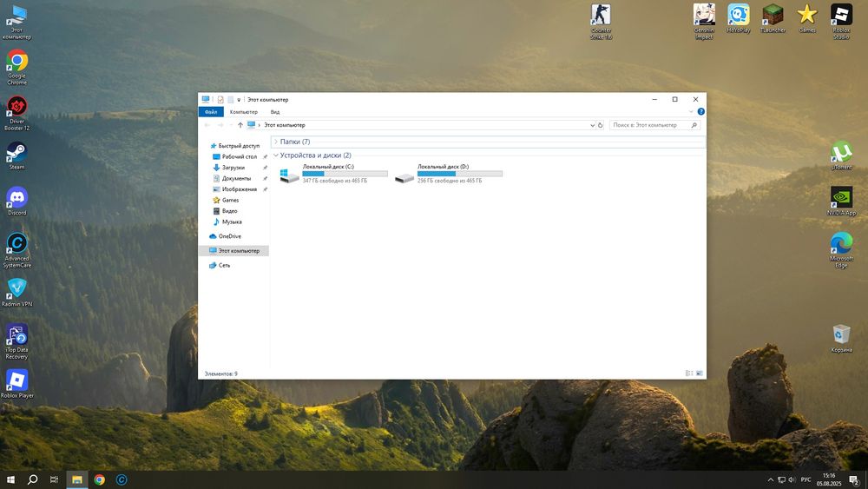This screenshot has height=489, width=868.
Task: Click the OneDrive cloud icon in sidebar
Action: point(214,236)
